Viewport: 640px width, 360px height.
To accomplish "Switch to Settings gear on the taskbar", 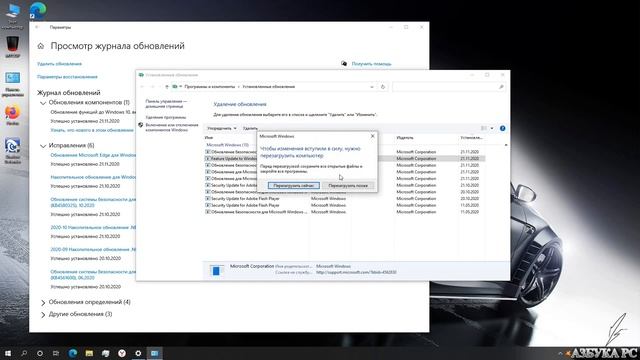I will [138, 353].
